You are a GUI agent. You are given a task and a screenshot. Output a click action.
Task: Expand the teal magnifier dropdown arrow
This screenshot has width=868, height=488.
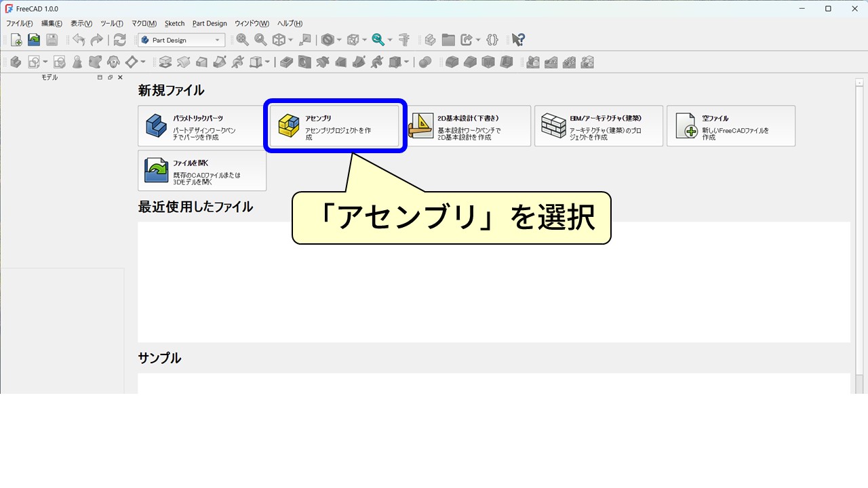[390, 41]
